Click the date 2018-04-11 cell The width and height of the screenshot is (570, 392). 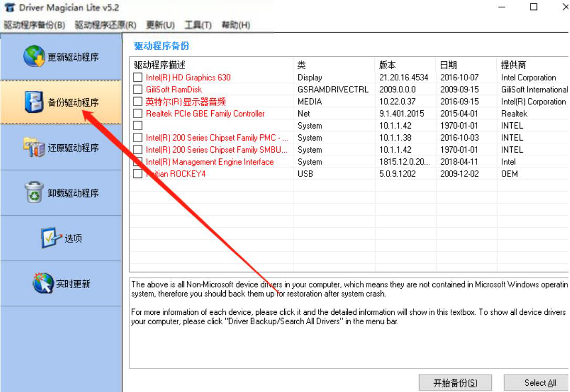460,162
